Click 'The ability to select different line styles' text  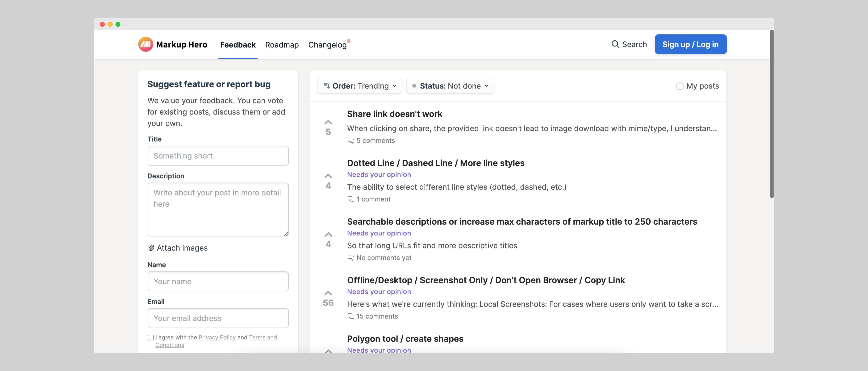[457, 187]
